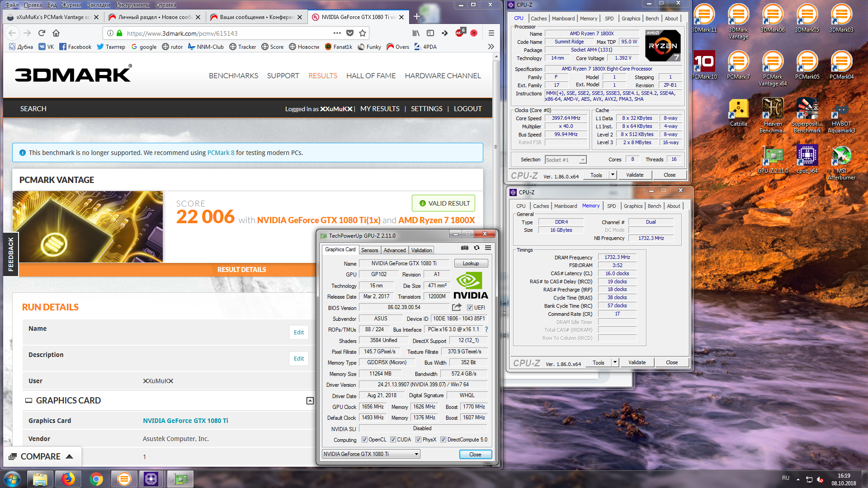Image resolution: width=868 pixels, height=488 pixels.
Task: Open the GPU selection dropdown in GPU-Z
Action: [371, 454]
